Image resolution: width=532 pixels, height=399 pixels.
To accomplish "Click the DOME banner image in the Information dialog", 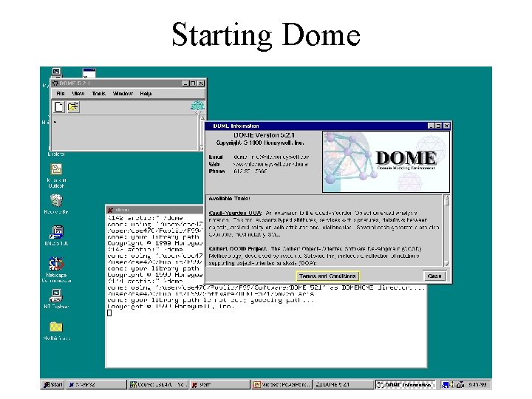I will (x=386, y=162).
